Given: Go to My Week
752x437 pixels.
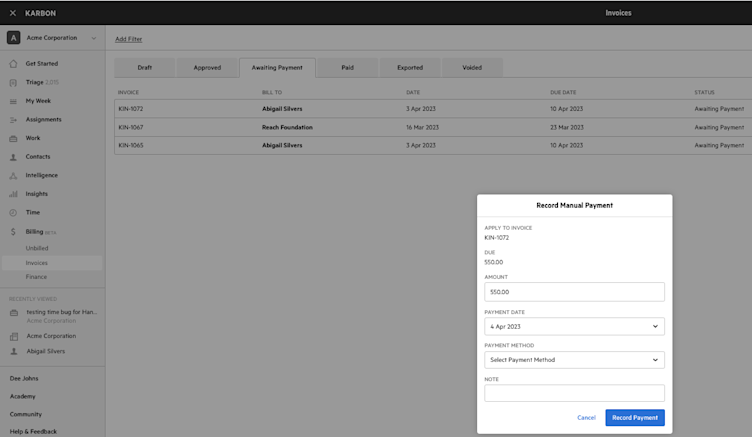Looking at the screenshot, I should click(x=38, y=101).
